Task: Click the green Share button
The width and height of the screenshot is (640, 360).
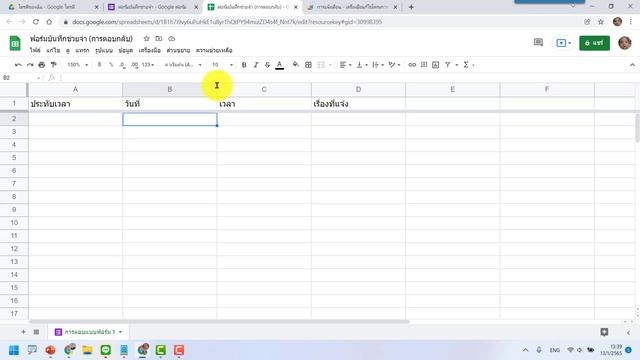Action: [x=594, y=43]
